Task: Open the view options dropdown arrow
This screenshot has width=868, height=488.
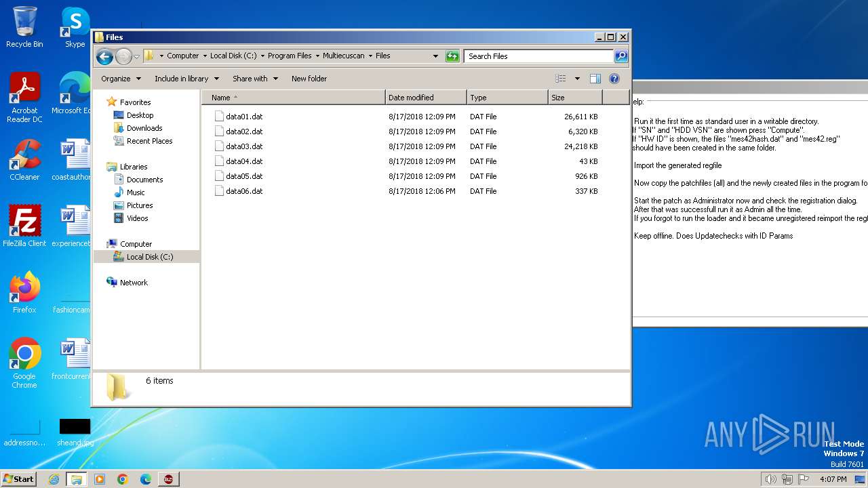Action: pos(577,79)
